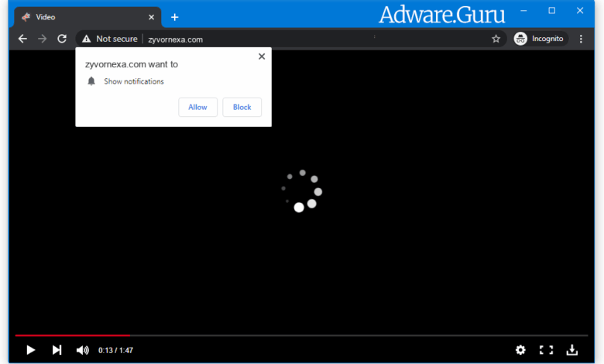Image resolution: width=604 pixels, height=364 pixels.
Task: Open video settings gear
Action: (x=520, y=350)
